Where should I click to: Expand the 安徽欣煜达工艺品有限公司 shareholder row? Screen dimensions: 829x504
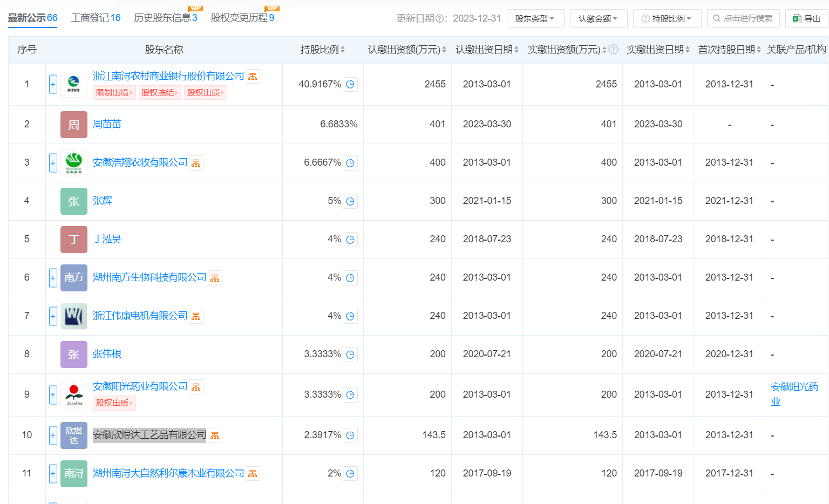(53, 435)
